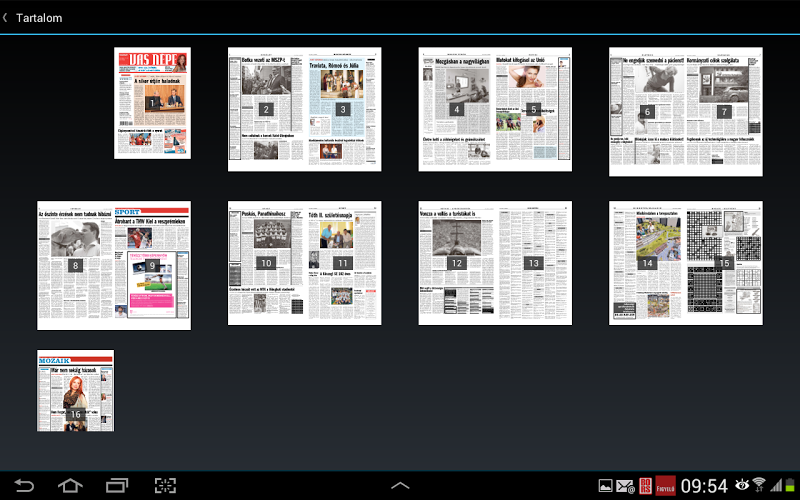Screen dimensions: 800x500
Task: Open page 1 Vas Népe front page thumbnail
Action: click(x=153, y=103)
